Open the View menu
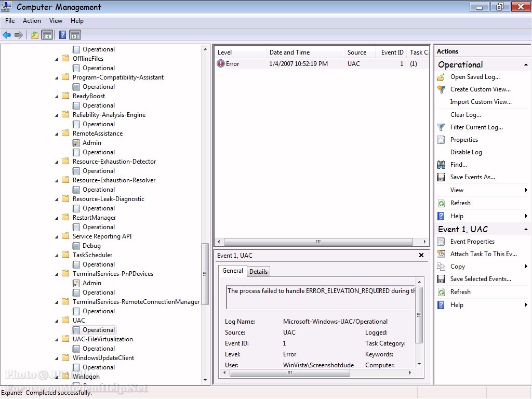 click(56, 21)
